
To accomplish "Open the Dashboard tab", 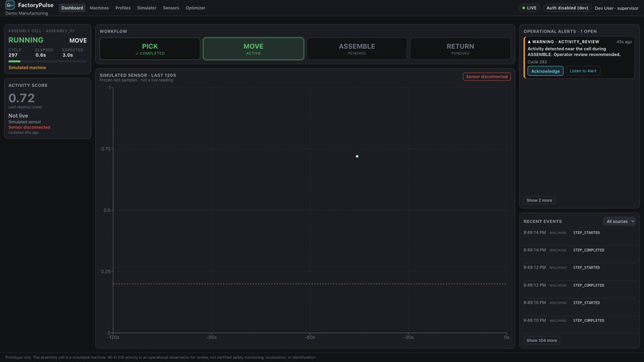I will 72,8.
